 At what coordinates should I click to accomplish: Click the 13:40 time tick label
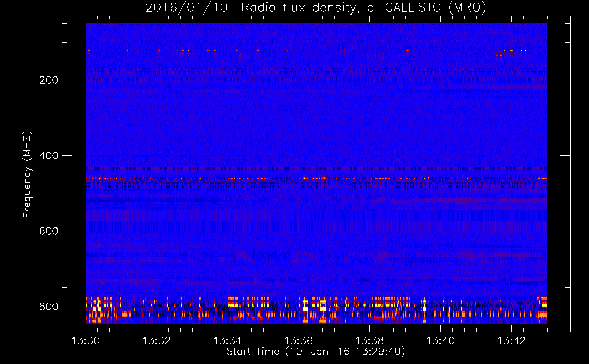pyautogui.click(x=440, y=341)
